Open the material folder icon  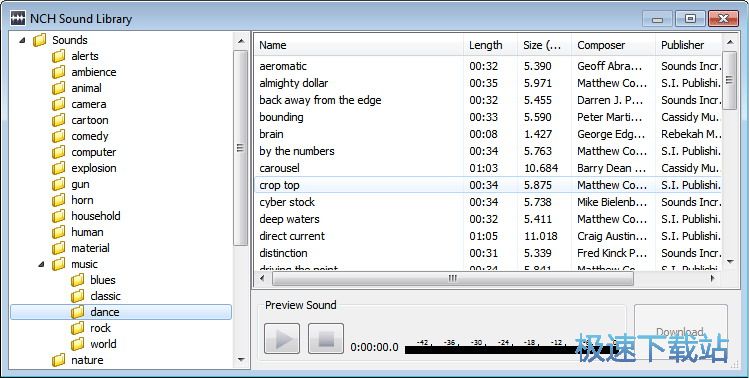[59, 248]
